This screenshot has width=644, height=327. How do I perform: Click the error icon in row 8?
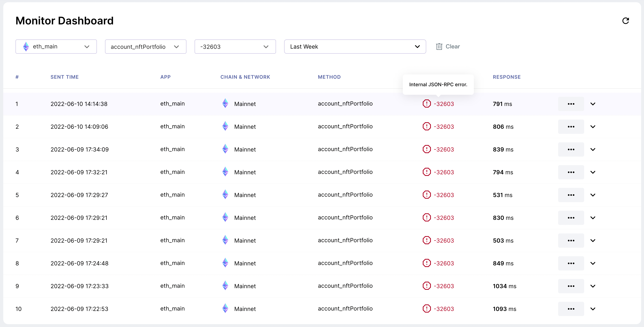click(426, 263)
